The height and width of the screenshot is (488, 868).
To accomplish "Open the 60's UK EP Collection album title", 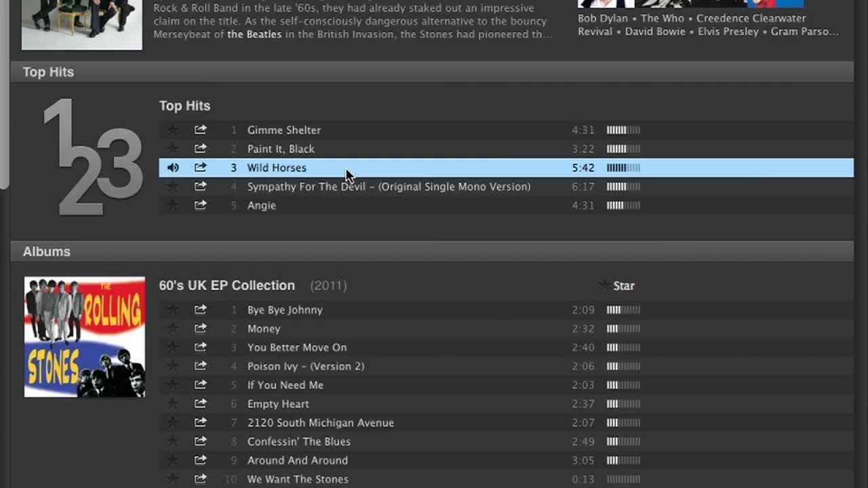I will (x=227, y=285).
